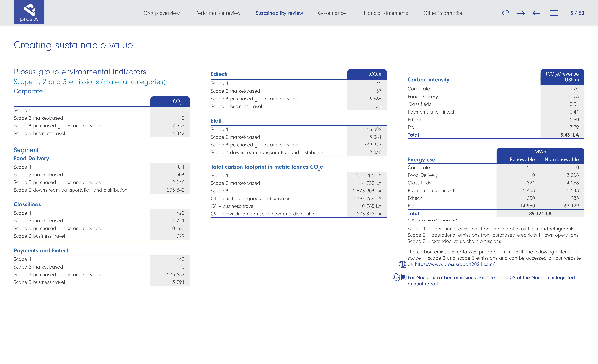
Task: Click 'Total carbon footprint in metric tonnes' heading
Action: point(267,167)
